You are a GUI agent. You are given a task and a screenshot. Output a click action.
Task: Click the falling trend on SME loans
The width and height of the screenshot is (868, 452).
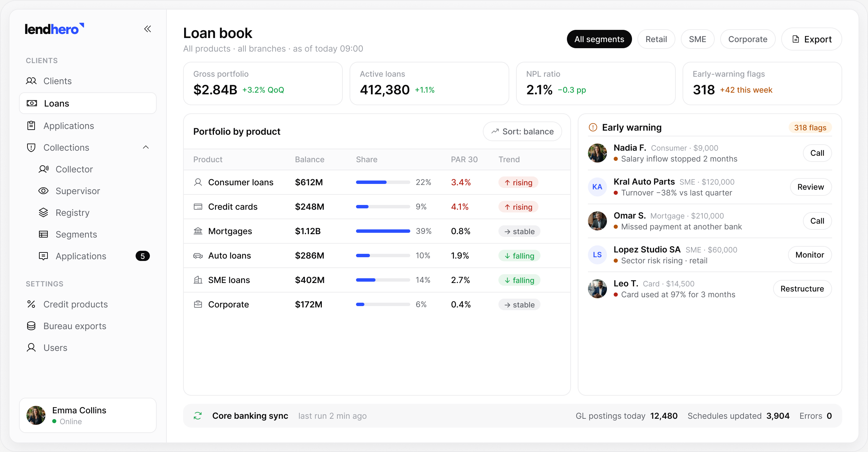519,280
